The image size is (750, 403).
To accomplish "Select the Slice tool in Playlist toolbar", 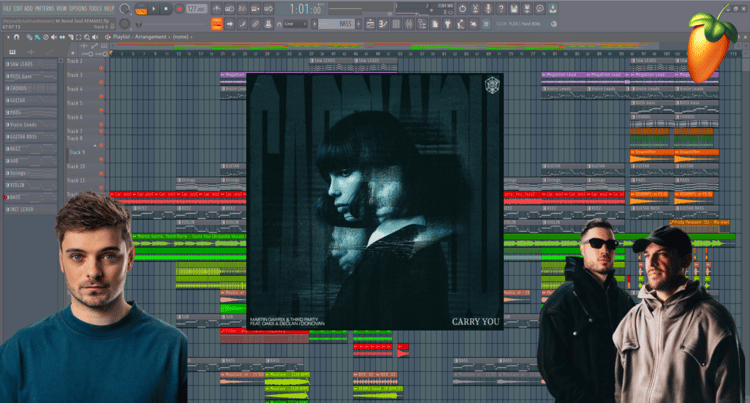I will [x=70, y=37].
